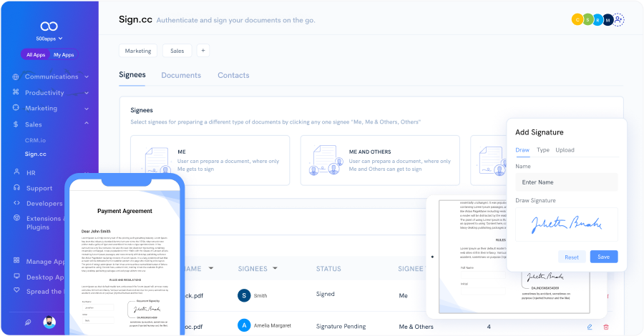The image size is (644, 336).
Task: Open CRM.io under Sales
Action: tap(35, 140)
